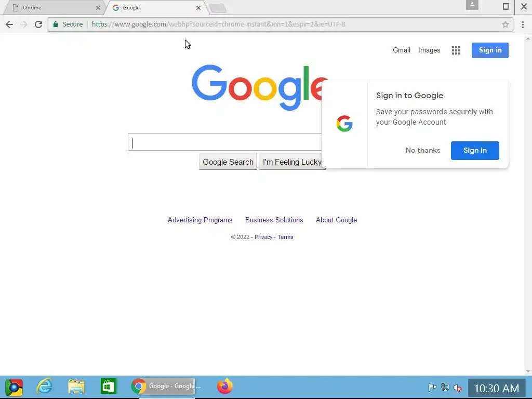
Task: Open About Google link
Action: [336, 220]
